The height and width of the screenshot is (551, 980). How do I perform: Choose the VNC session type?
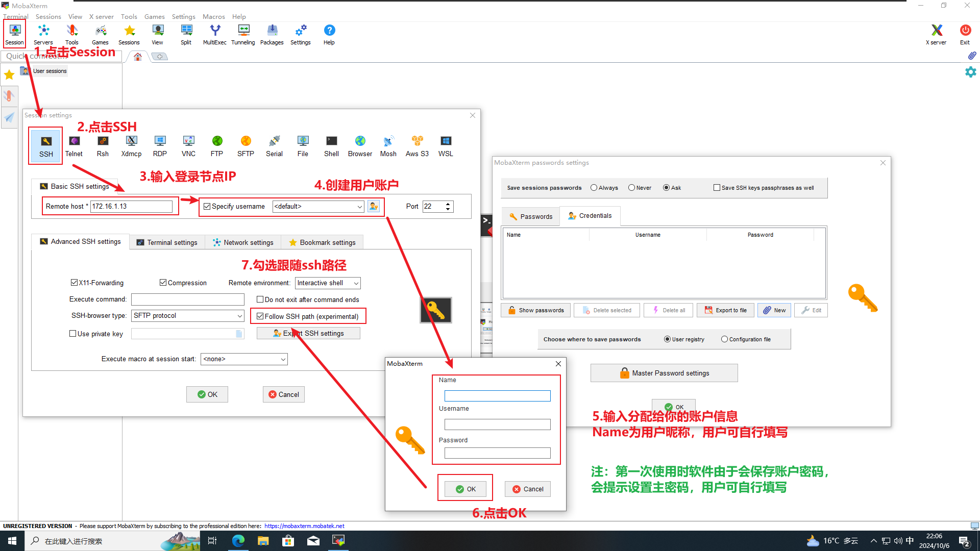tap(188, 145)
